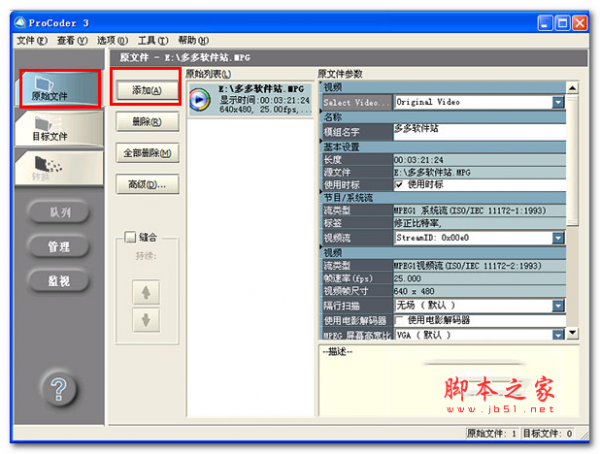Select E:\多多软件站.MPG in the source list

point(251,100)
